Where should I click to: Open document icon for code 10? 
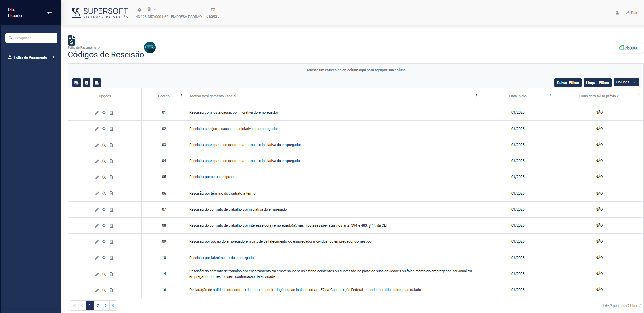(x=111, y=258)
